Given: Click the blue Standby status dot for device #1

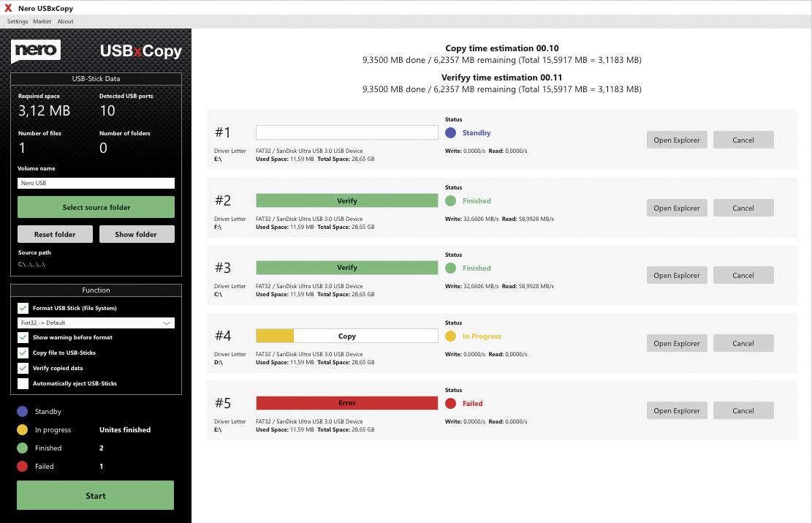Looking at the screenshot, I should click(x=450, y=133).
